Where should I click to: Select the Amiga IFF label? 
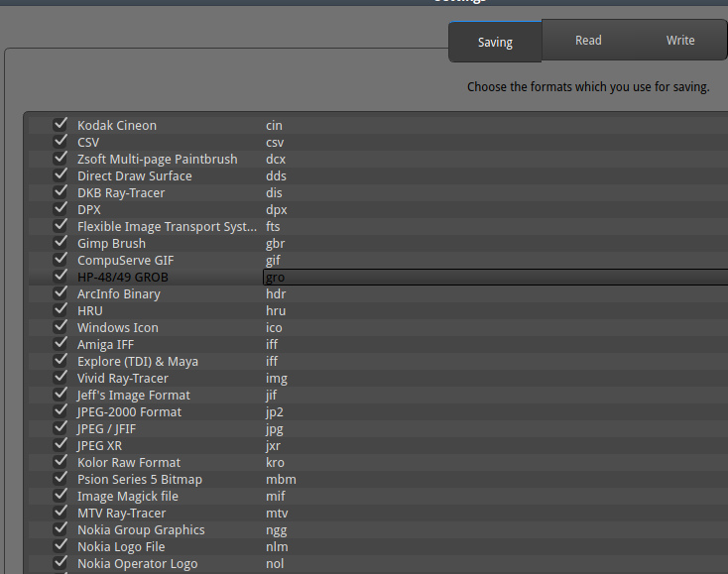[105, 345]
